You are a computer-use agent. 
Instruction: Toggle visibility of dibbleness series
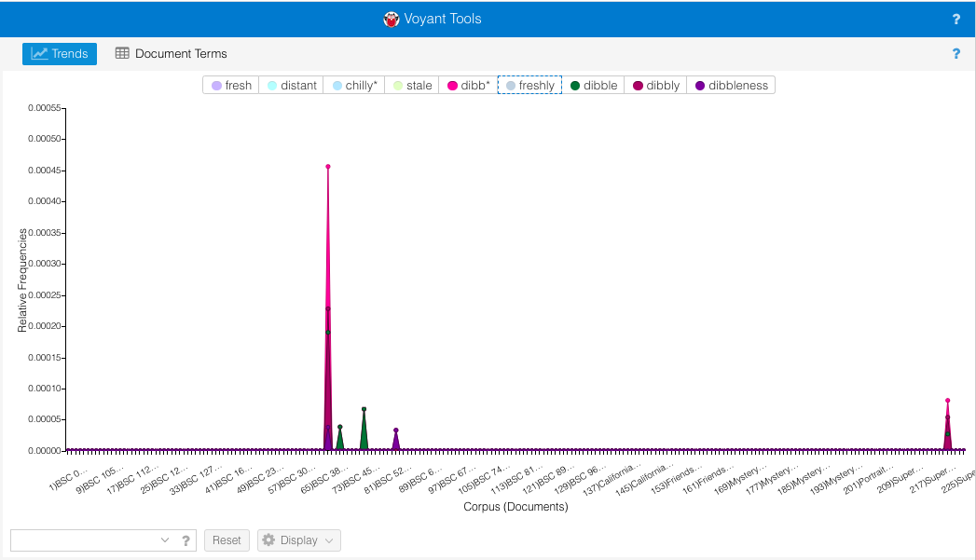tap(732, 85)
